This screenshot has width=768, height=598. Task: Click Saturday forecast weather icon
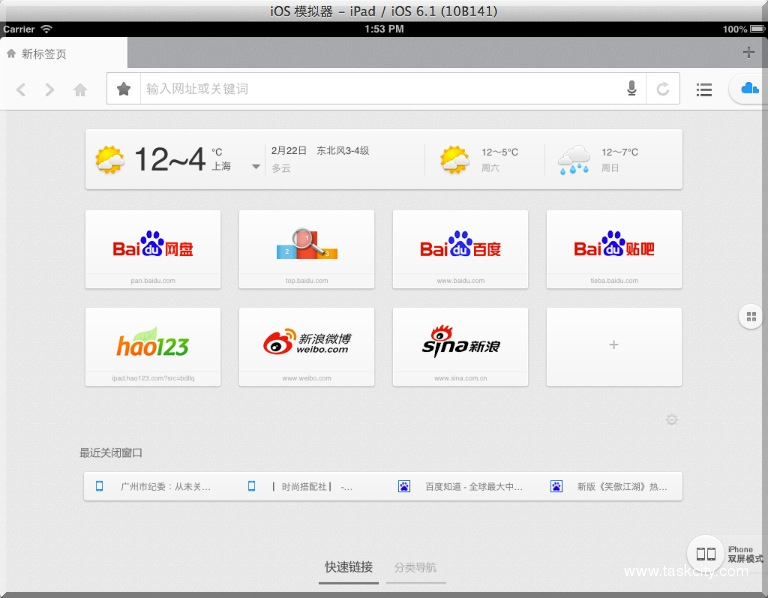pyautogui.click(x=455, y=159)
